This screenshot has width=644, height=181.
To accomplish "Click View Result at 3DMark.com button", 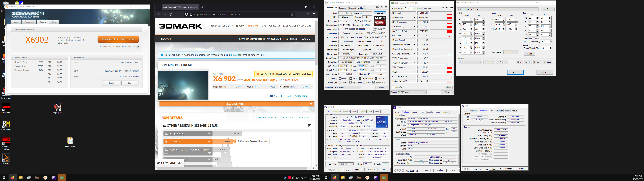I will pyautogui.click(x=118, y=39).
